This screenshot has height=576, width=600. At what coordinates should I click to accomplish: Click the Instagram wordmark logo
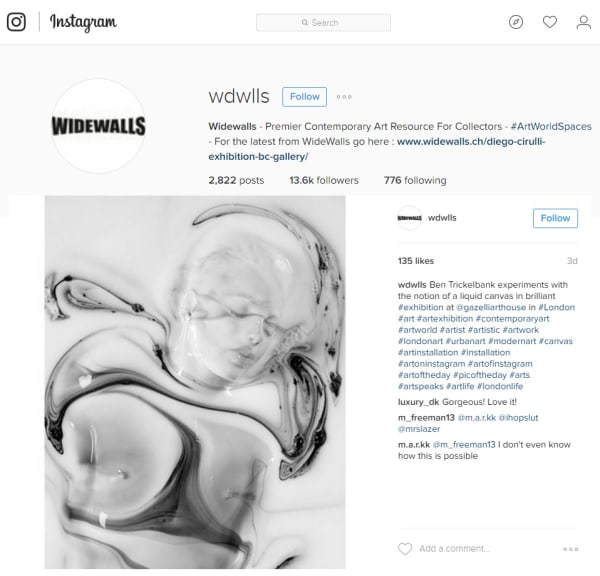click(83, 22)
